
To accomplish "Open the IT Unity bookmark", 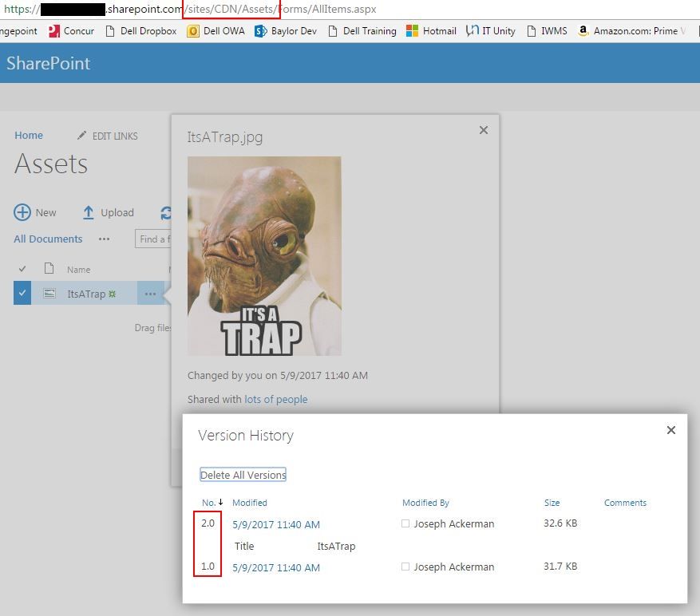I will pyautogui.click(x=490, y=31).
